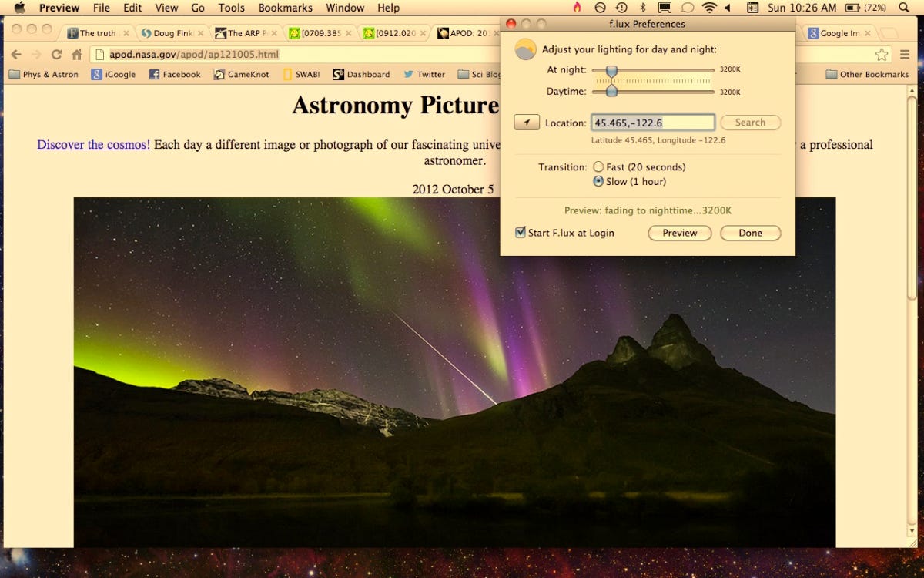
Task: Click the browser Back arrow
Action: [x=15, y=54]
